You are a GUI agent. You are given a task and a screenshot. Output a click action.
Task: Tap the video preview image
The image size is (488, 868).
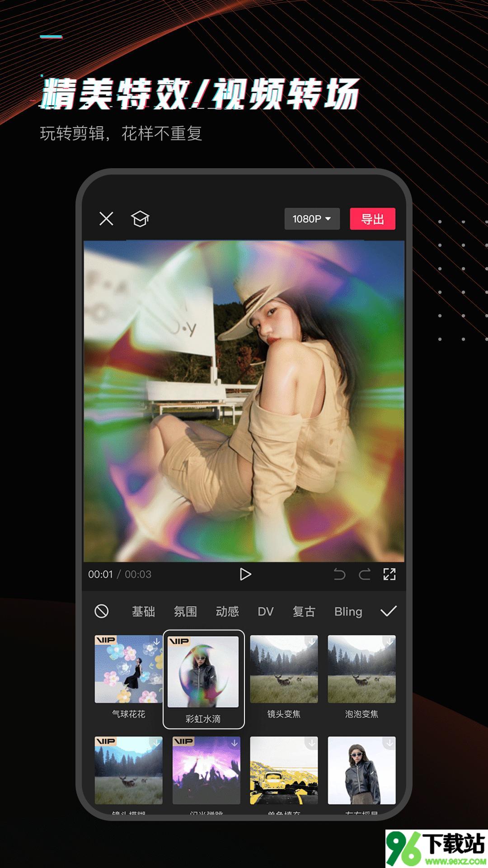[x=244, y=401]
